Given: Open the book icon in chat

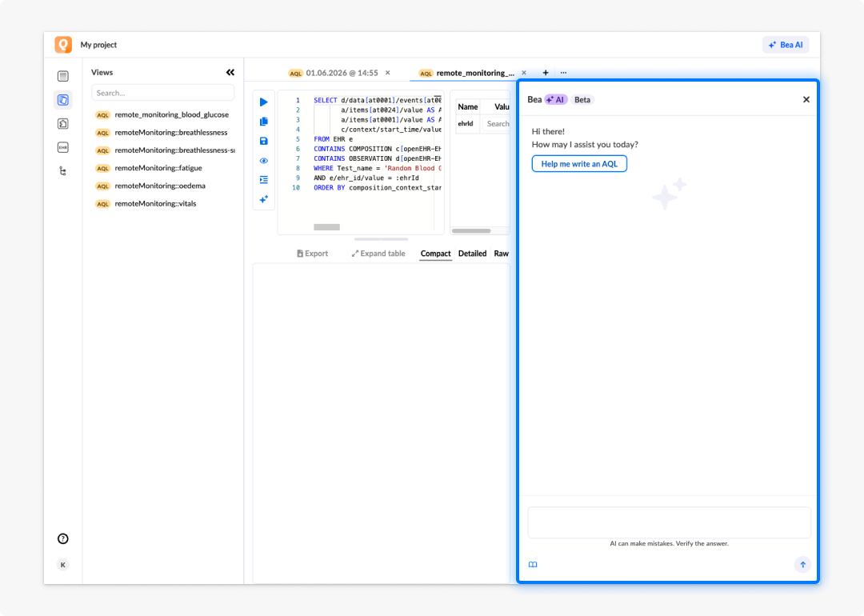Looking at the screenshot, I should pyautogui.click(x=533, y=565).
